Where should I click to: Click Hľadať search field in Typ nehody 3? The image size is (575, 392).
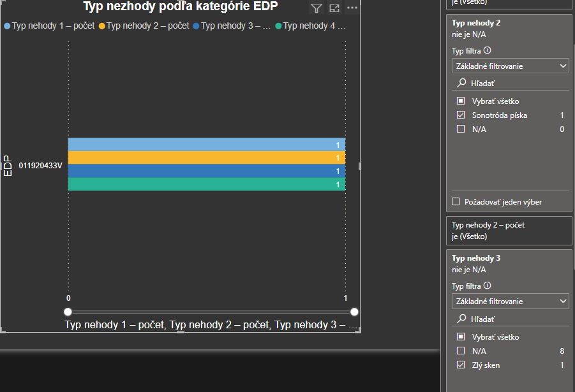point(510,319)
